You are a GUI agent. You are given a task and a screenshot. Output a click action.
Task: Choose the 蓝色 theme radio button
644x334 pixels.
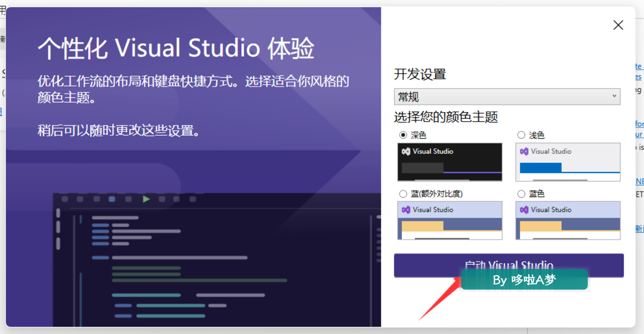point(521,194)
